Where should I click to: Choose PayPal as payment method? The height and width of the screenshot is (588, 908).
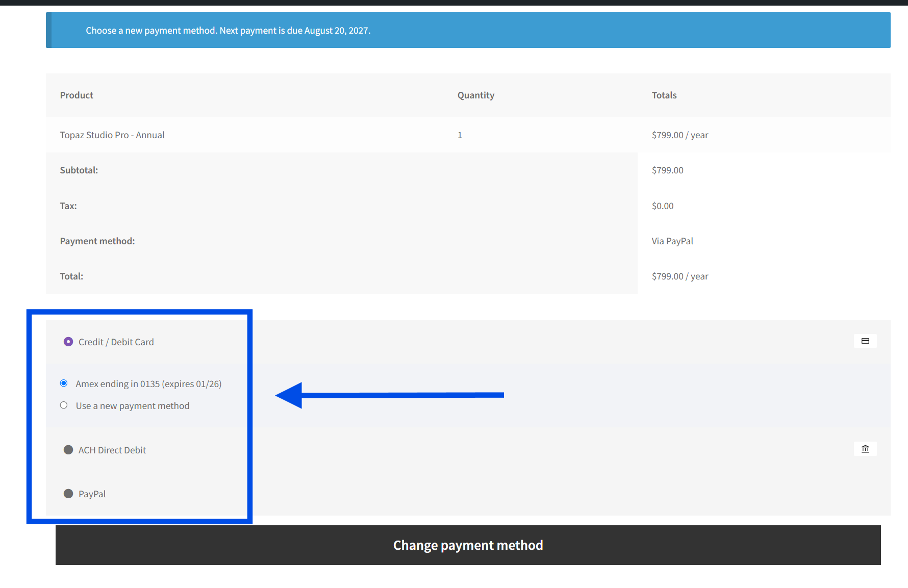click(68, 494)
